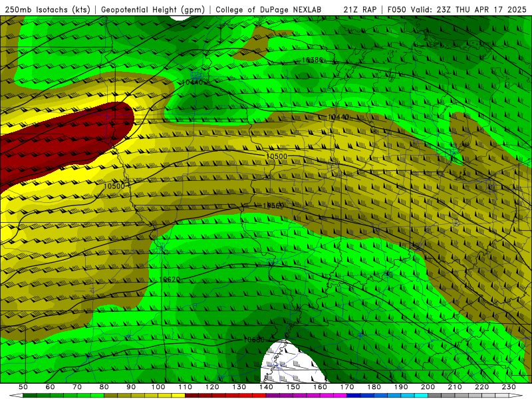The width and height of the screenshot is (532, 399).
Task: Select the 120 value on the colorbar scale
Action: coord(212,387)
